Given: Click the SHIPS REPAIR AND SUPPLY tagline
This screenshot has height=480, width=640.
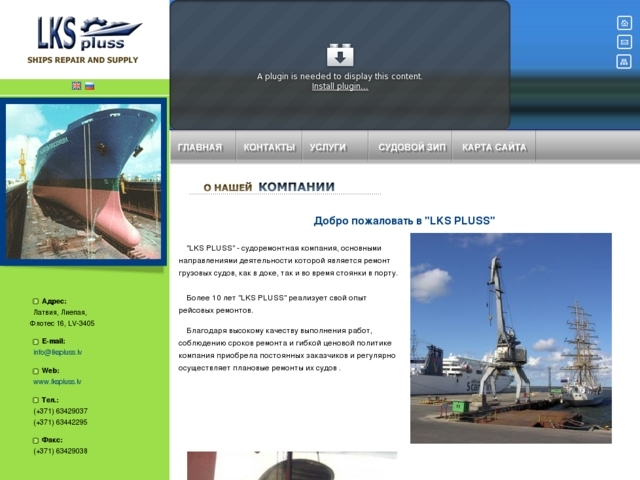Looking at the screenshot, I should (83, 60).
